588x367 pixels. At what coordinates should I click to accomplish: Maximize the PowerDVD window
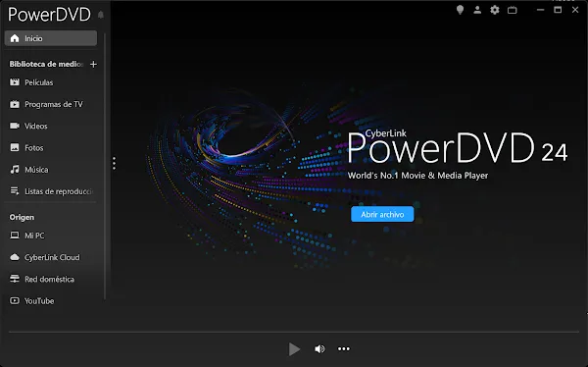558,10
